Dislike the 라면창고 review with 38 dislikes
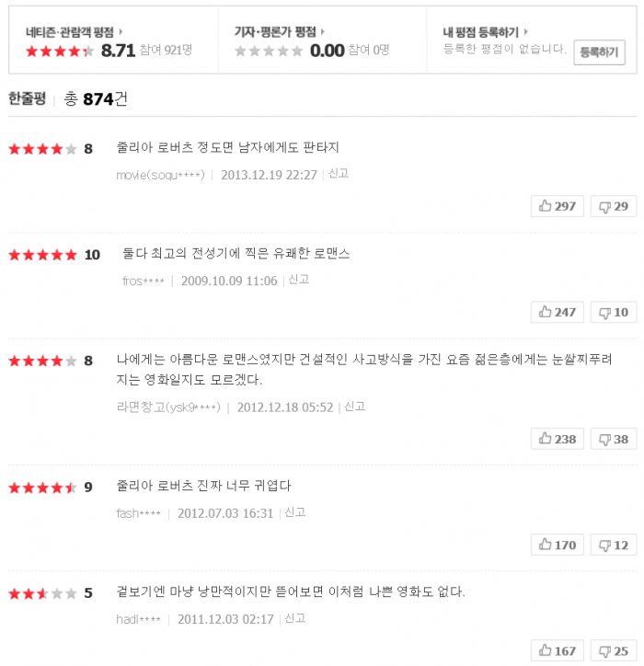 [613, 439]
